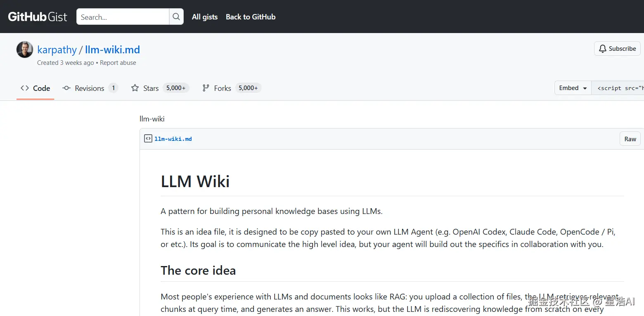Click the LLM Wiki heading
This screenshot has height=316, width=644.
195,181
